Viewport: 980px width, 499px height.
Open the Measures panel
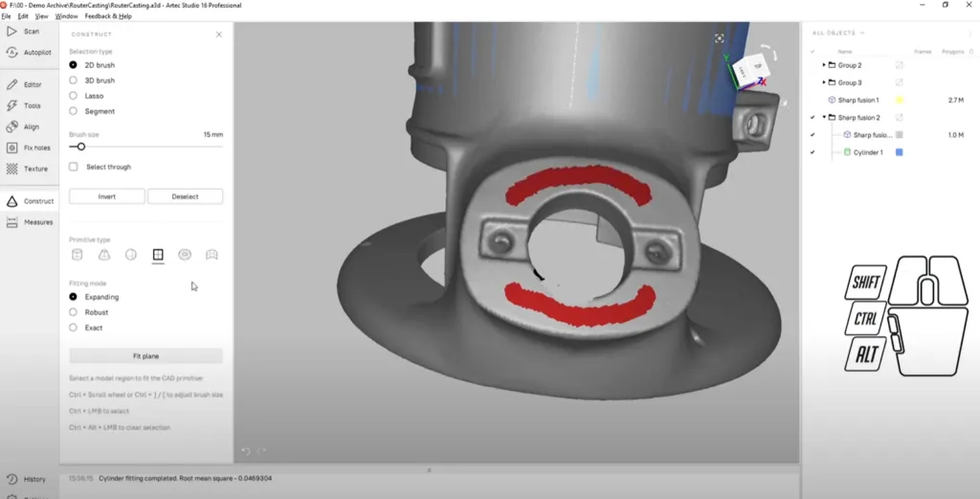click(30, 222)
